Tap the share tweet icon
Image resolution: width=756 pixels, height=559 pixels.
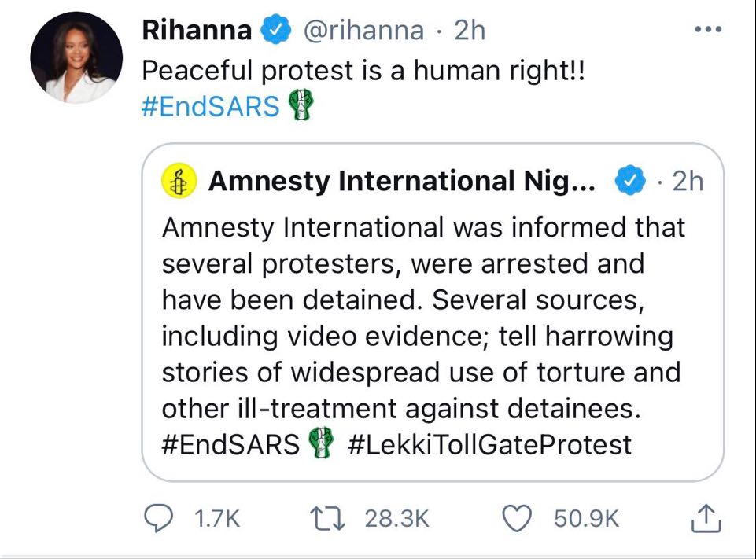(x=706, y=517)
